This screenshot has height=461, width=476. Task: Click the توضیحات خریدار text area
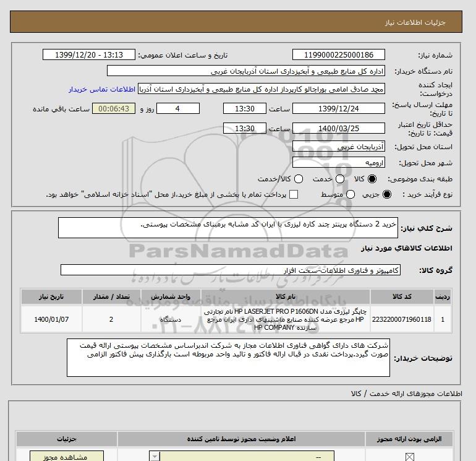[x=228, y=358]
